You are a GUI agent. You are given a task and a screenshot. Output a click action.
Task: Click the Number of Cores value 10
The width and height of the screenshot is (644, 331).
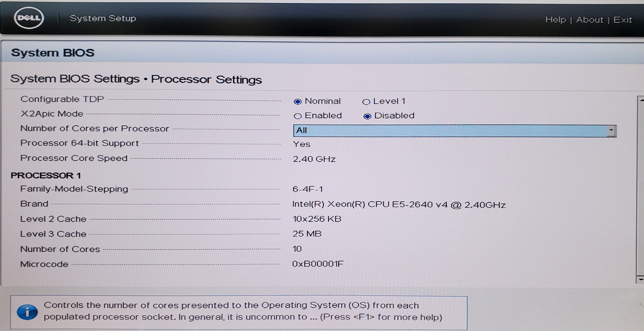[297, 249]
